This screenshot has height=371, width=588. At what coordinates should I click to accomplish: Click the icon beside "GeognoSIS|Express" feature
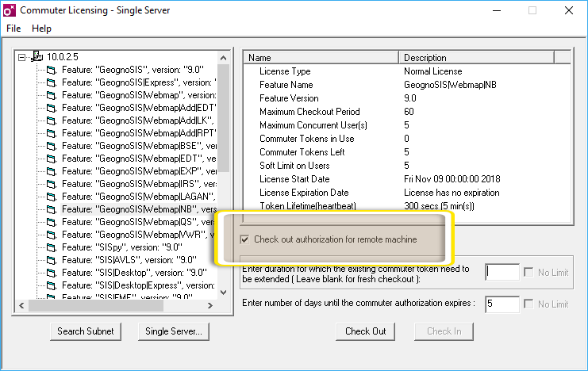(x=52, y=82)
